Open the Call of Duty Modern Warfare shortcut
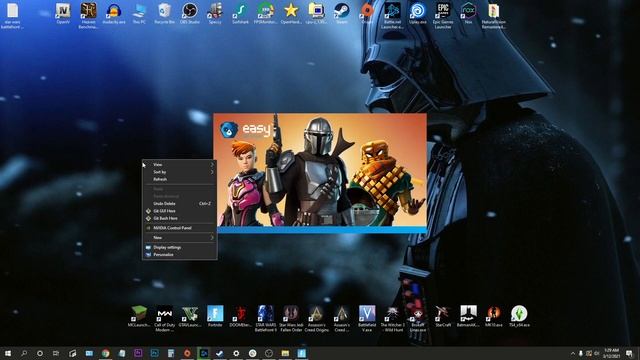Screen dimensions: 640x360 tap(164, 319)
